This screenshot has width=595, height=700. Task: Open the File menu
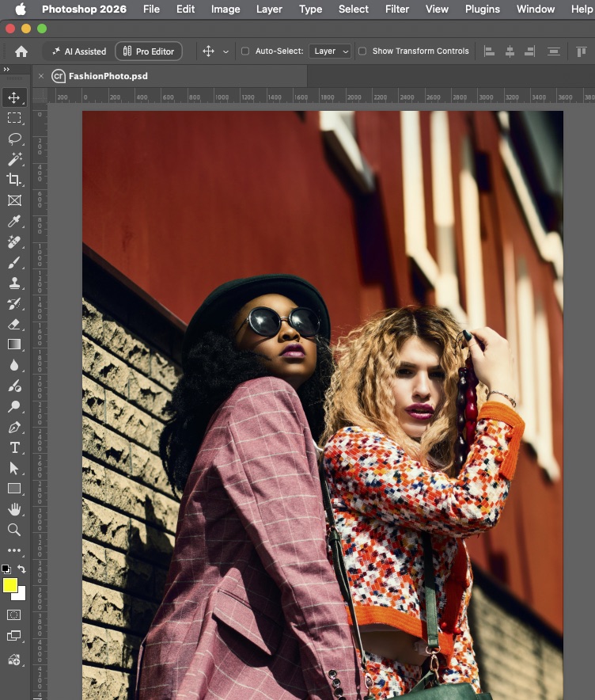[x=151, y=9]
